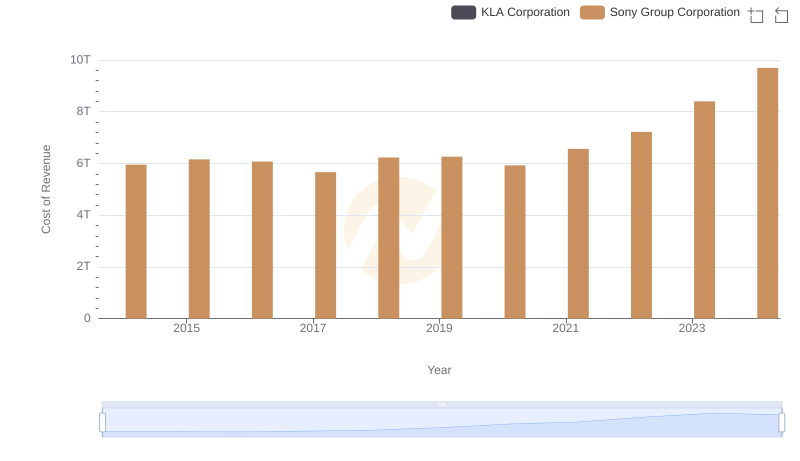This screenshot has height=461, width=800.
Task: Click the Sony bar for 2017
Action: [326, 245]
